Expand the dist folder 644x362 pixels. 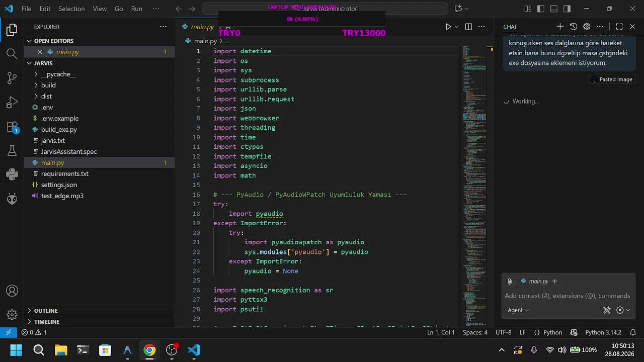click(99, 96)
